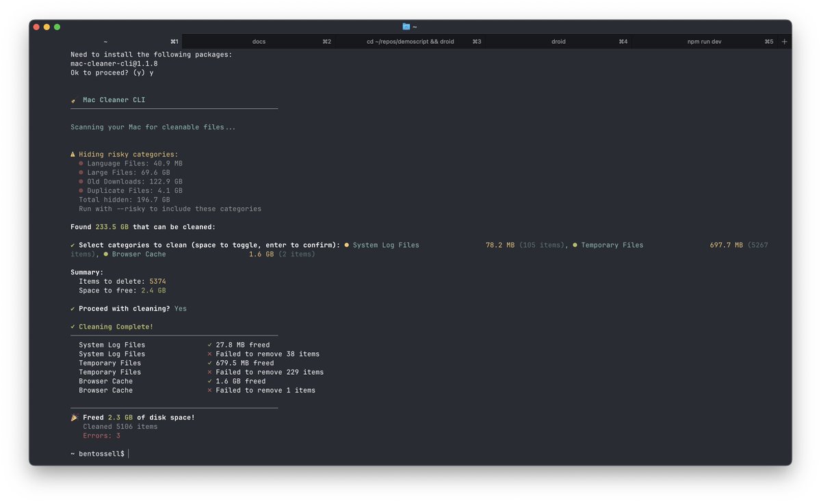Click the checkmark before Select categories to clean
Screen dimensions: 821x504
tap(73, 245)
